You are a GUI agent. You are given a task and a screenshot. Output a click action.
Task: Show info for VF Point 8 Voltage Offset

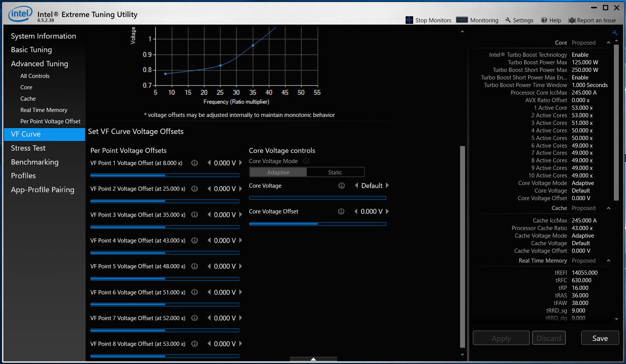(195, 344)
